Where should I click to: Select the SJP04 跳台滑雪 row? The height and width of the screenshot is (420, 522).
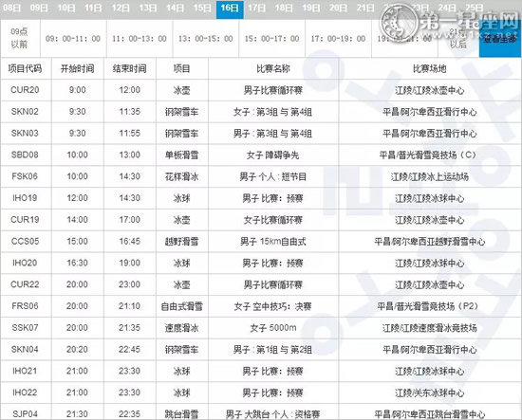260,412
